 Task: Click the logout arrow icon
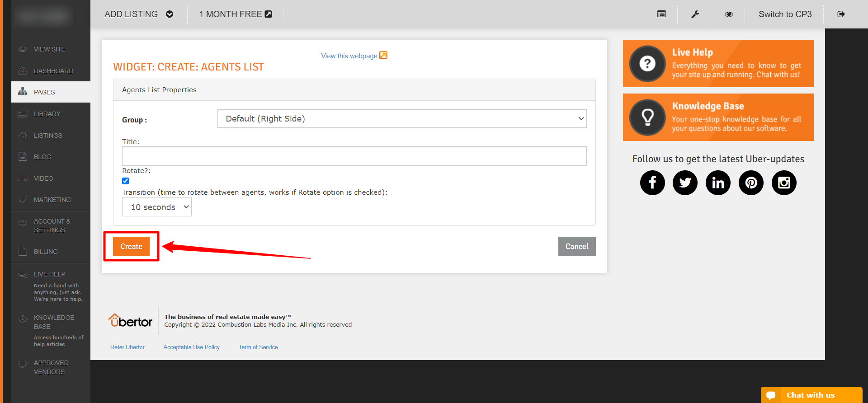[x=841, y=14]
